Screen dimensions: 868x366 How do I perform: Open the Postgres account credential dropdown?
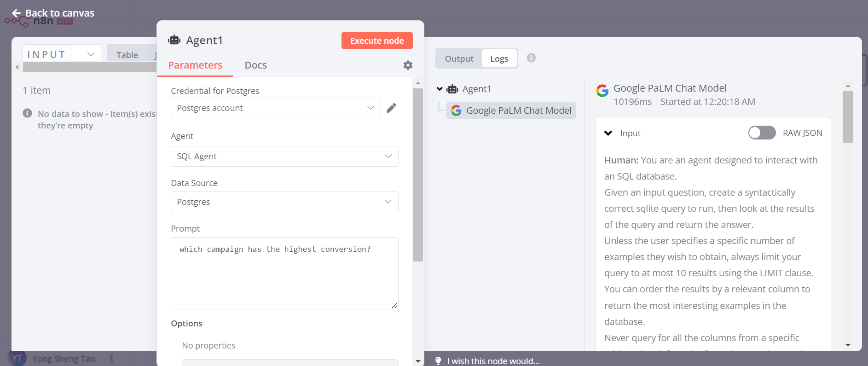(x=276, y=108)
